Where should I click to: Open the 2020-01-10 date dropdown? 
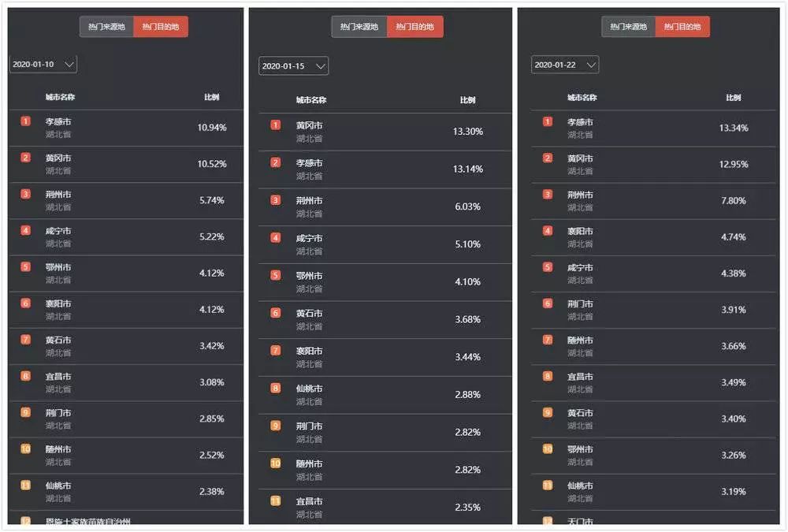43,65
